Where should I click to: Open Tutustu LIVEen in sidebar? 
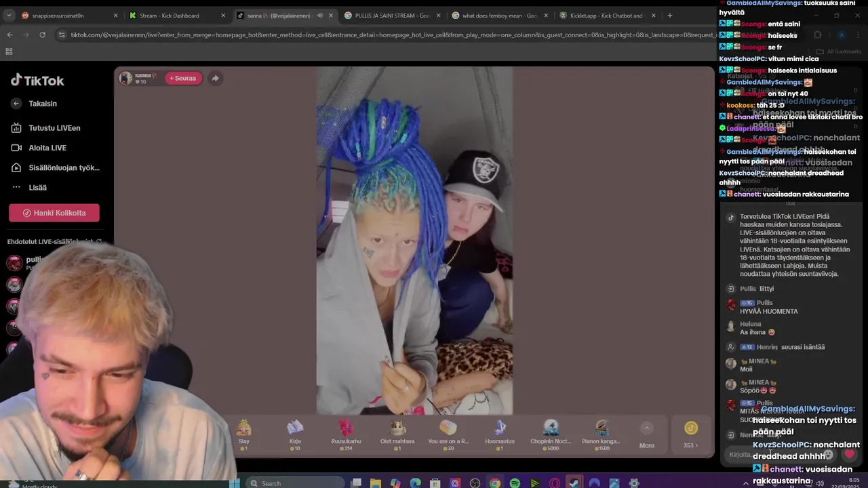54,128
